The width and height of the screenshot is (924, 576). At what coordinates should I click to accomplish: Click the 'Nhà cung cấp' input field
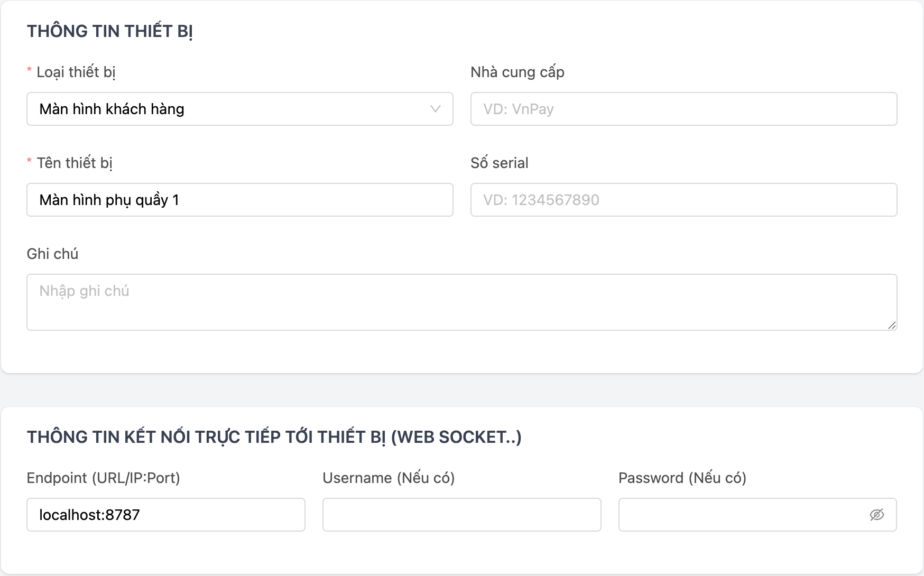click(683, 109)
